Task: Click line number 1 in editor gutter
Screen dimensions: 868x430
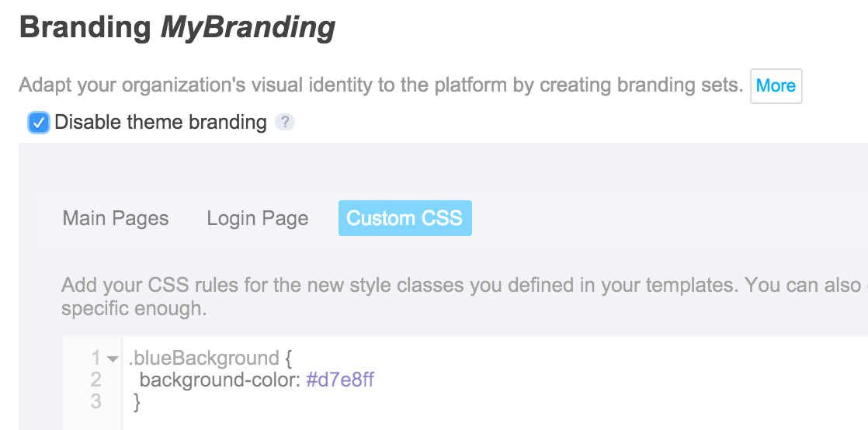Action: point(96,359)
